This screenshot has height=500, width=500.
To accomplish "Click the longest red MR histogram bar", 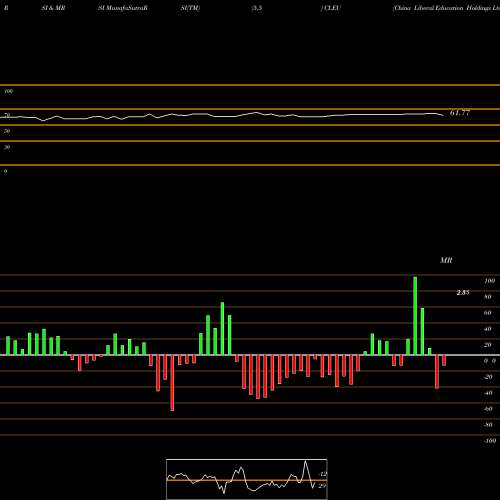I will tap(172, 383).
